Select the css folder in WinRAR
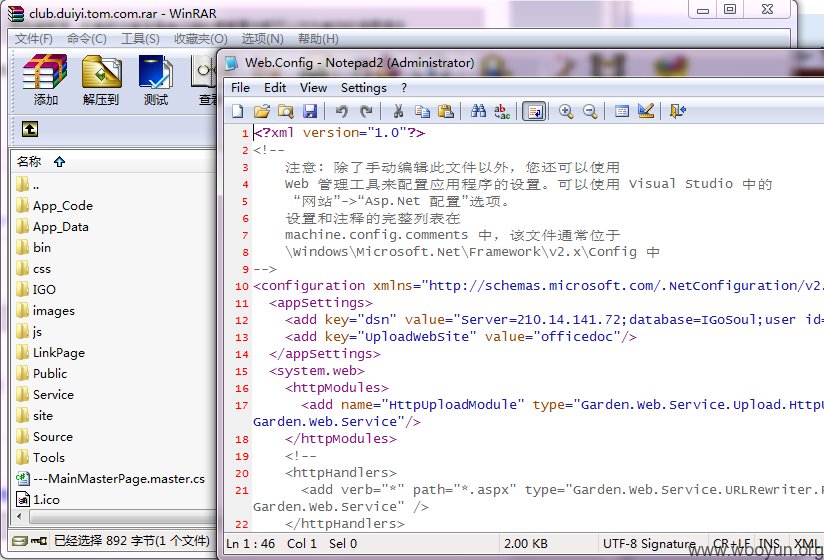 (x=34, y=269)
